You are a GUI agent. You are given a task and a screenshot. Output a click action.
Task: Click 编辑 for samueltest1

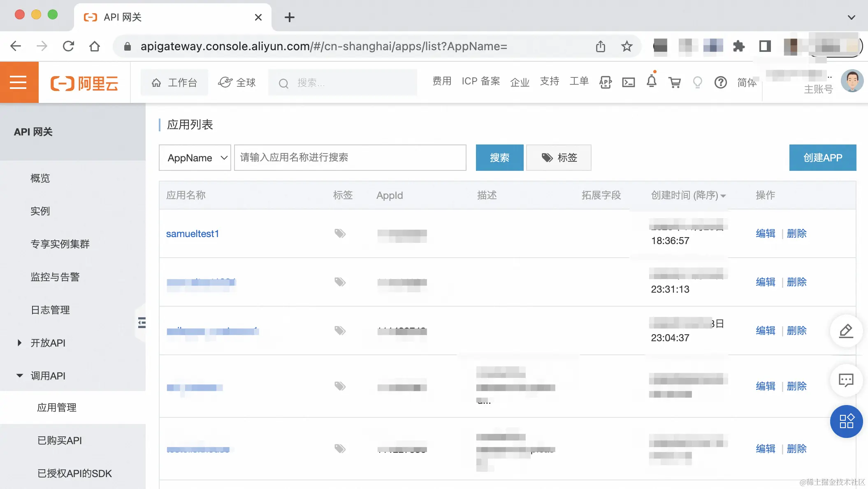tap(765, 233)
